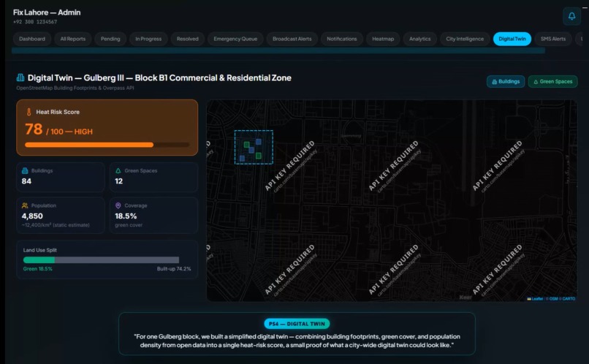Click the Green Spaces count 12
Screen dimensions: 589x364
[118, 181]
